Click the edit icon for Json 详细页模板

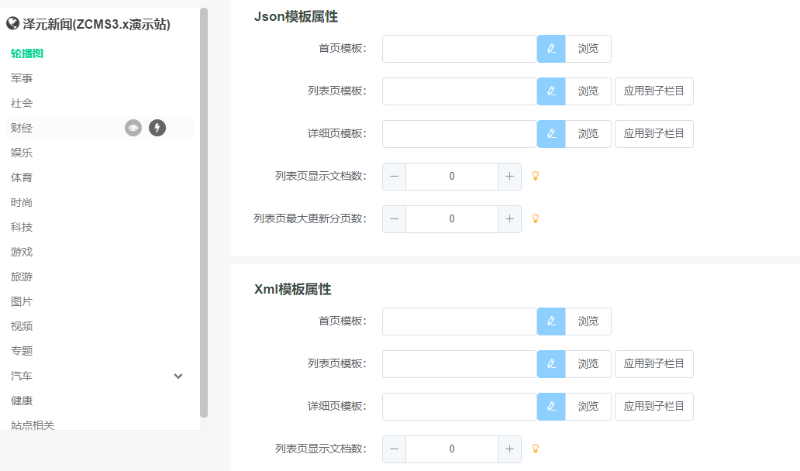tap(551, 134)
